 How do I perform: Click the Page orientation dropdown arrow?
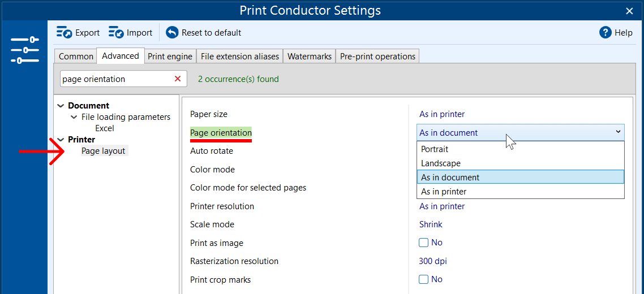click(x=617, y=132)
